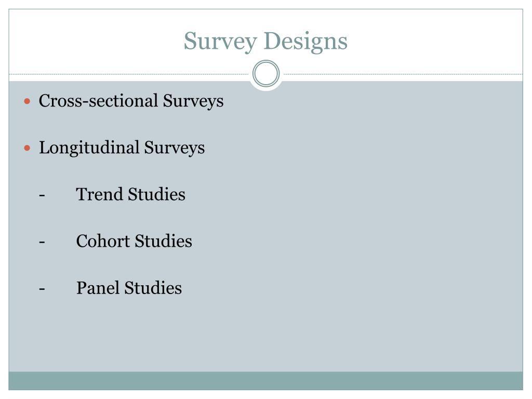Click the dash before Panel Studies
Screen dimensions: 532x399
(x=42, y=289)
